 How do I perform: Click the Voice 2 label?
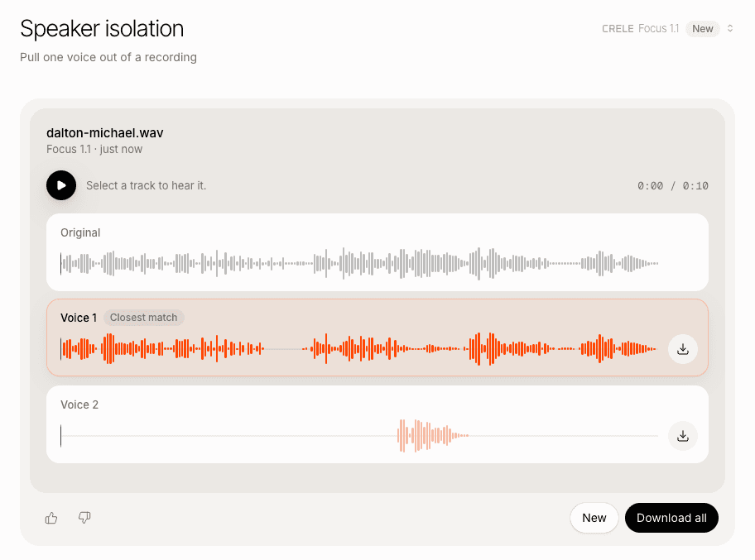79,404
